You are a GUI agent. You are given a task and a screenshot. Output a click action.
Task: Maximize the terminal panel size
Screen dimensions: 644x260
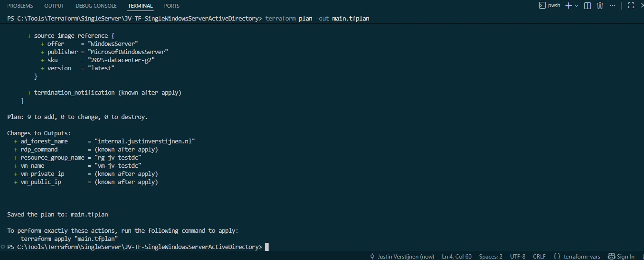631,6
